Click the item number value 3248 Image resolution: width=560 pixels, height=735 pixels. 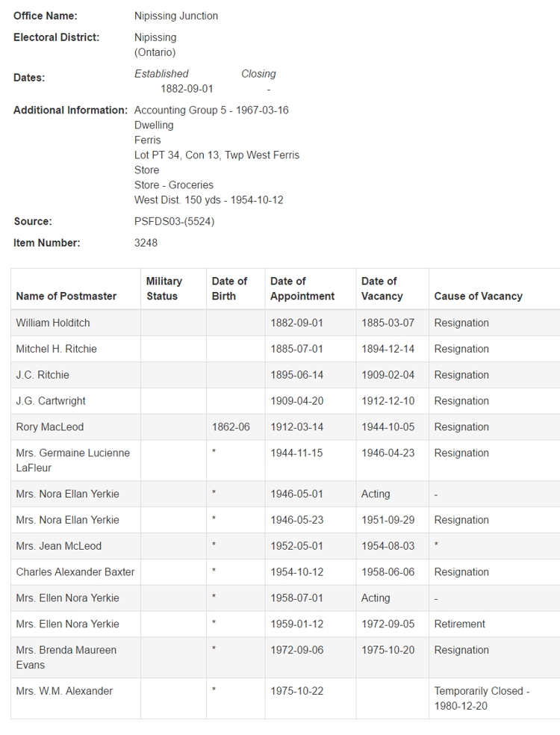(x=146, y=243)
